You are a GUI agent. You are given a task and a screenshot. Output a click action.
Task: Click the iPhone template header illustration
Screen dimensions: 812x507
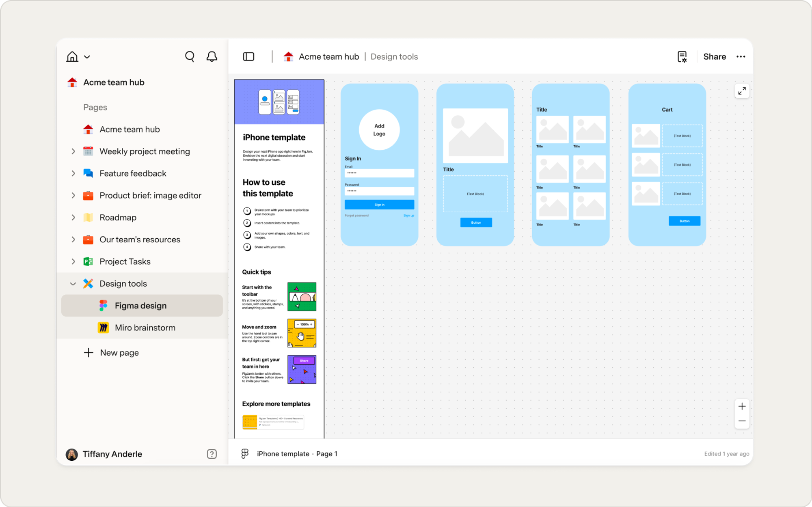coord(279,102)
